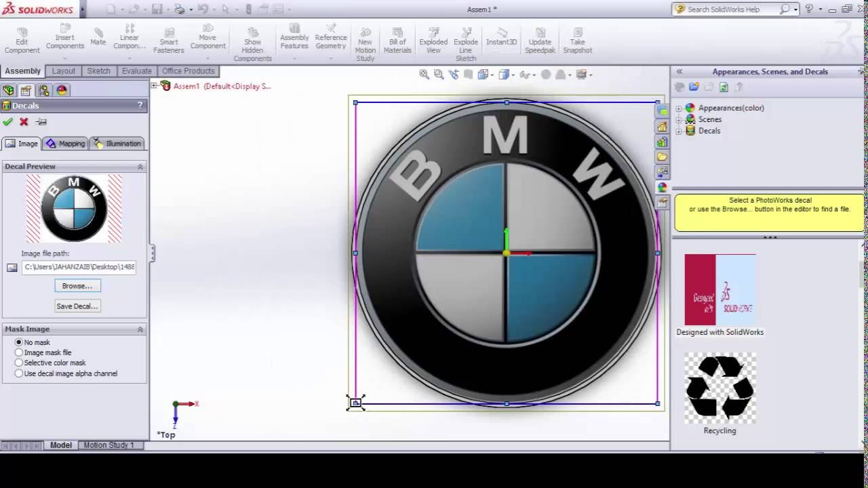Viewport: 868px width, 488px height.
Task: Open the Illumination tab in Decals
Action: (117, 143)
